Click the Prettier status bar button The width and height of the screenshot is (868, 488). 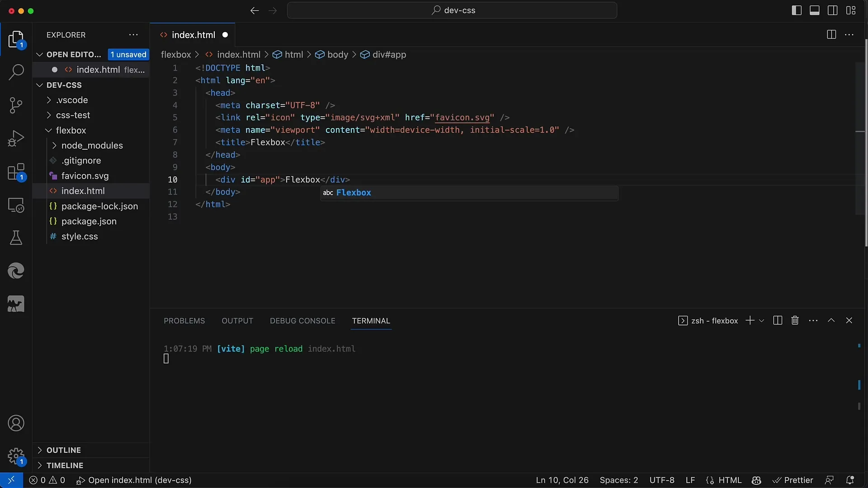pyautogui.click(x=793, y=480)
